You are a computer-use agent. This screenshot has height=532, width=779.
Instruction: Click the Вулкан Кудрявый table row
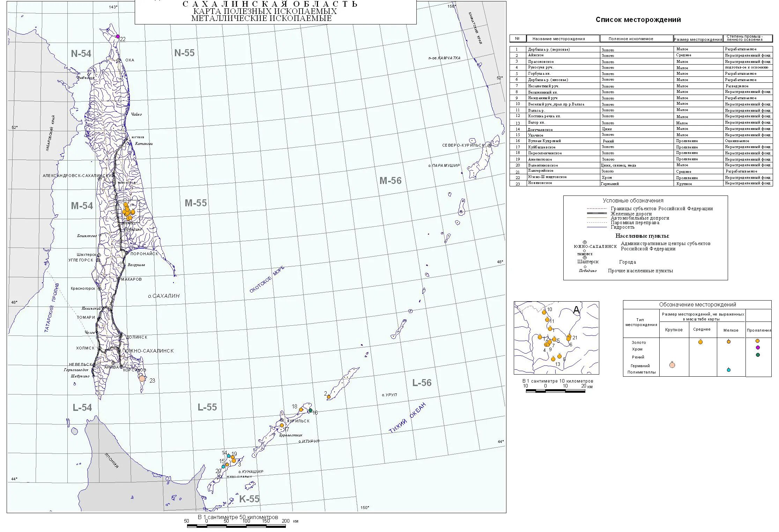(544, 141)
